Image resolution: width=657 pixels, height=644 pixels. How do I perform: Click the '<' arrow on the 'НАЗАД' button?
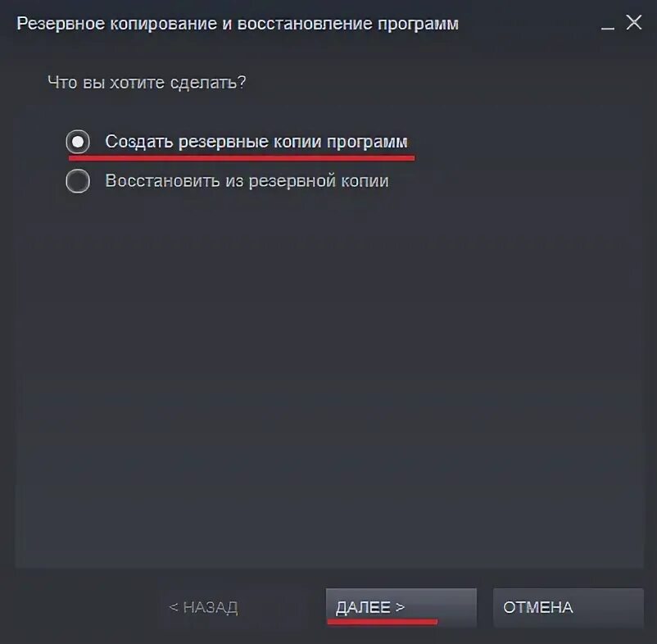pyautogui.click(x=173, y=607)
